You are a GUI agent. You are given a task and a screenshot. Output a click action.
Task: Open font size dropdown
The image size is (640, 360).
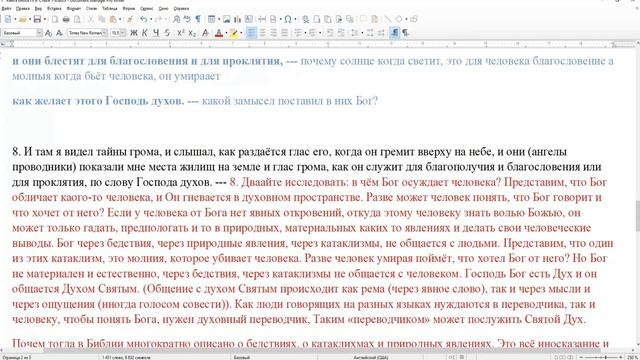123,33
